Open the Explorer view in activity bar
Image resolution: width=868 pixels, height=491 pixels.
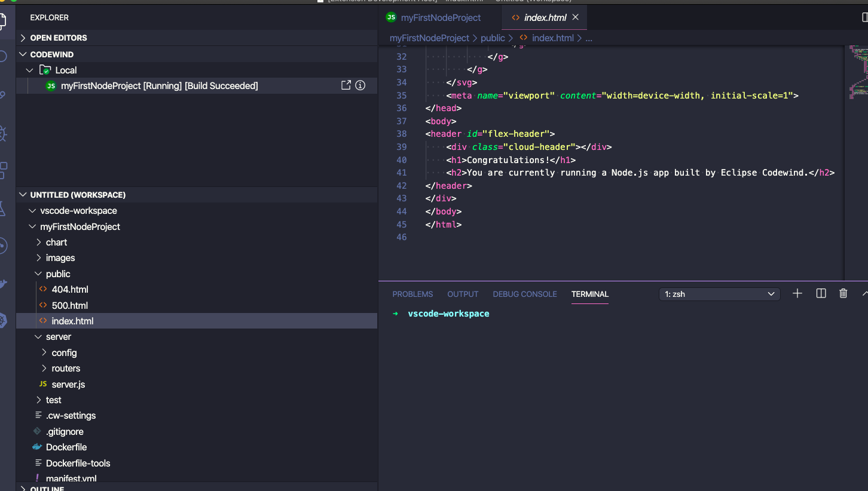[2, 22]
